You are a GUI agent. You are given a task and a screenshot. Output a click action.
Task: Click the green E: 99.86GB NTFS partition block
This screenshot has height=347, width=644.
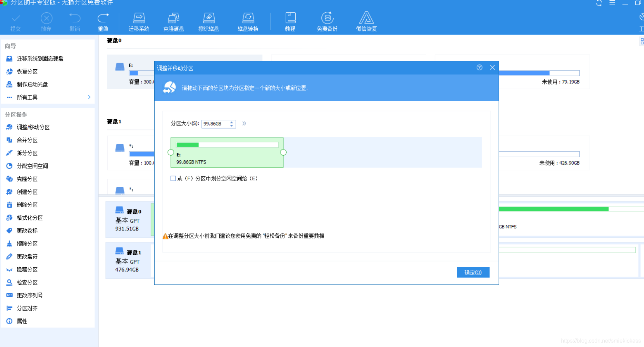227,152
